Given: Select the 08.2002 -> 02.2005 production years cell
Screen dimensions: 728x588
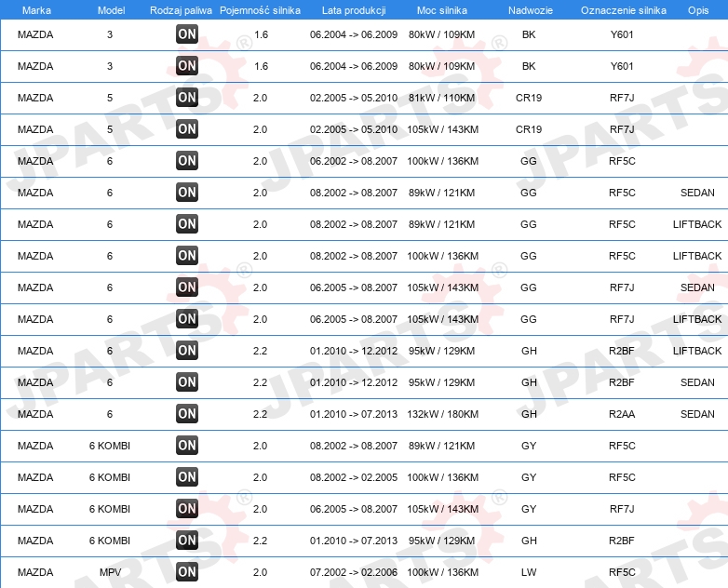Looking at the screenshot, I should point(354,477).
